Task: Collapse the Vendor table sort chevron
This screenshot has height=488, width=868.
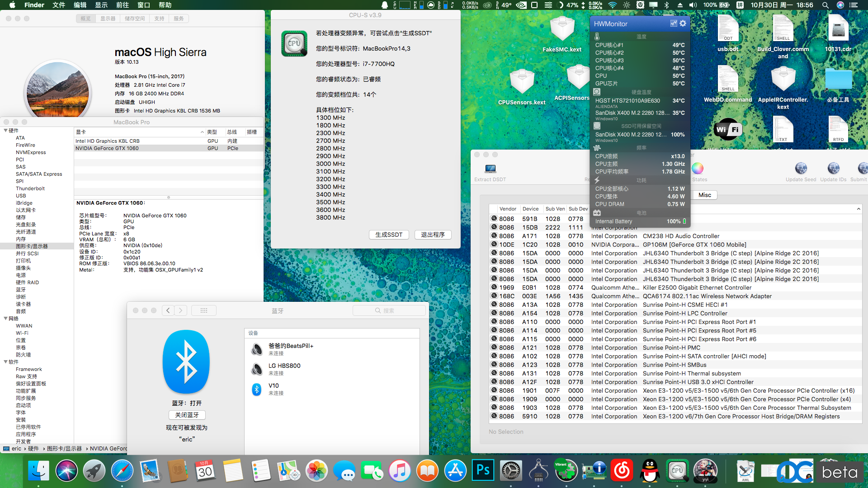Action: coord(858,209)
